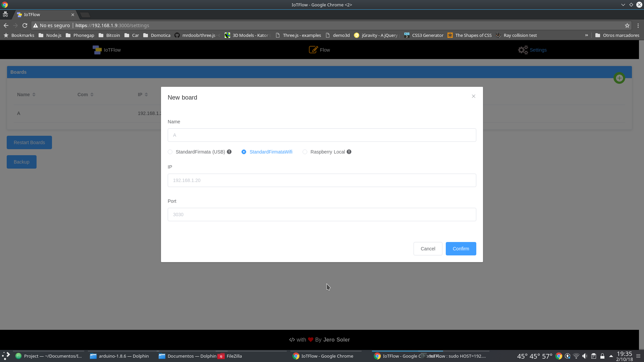Select StandardFirmata (USB) radio button
Screen dimensions: 644x362
point(170,152)
